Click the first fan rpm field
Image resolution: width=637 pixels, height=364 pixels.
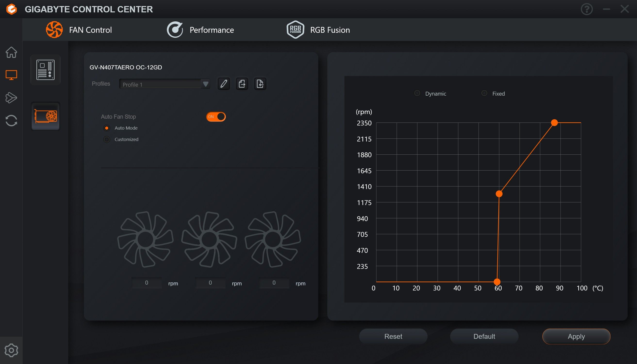click(x=147, y=283)
